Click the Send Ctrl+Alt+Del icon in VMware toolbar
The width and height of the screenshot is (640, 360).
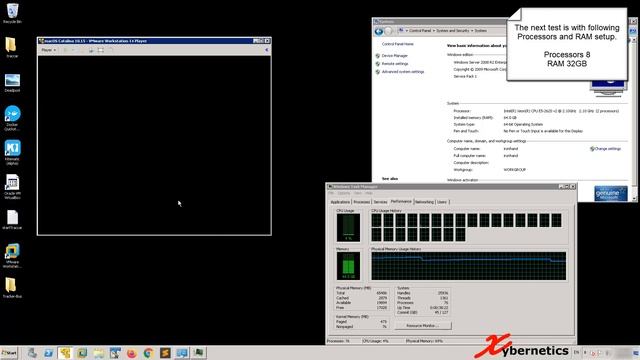[x=91, y=50]
